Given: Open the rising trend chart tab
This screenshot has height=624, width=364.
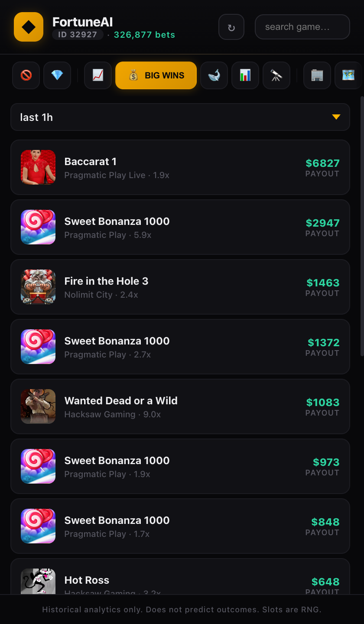Looking at the screenshot, I should (98, 75).
